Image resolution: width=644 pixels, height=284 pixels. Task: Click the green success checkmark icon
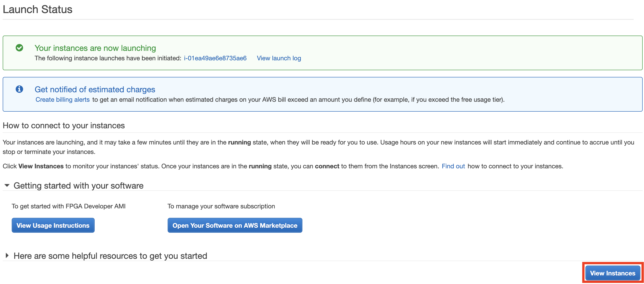[19, 48]
